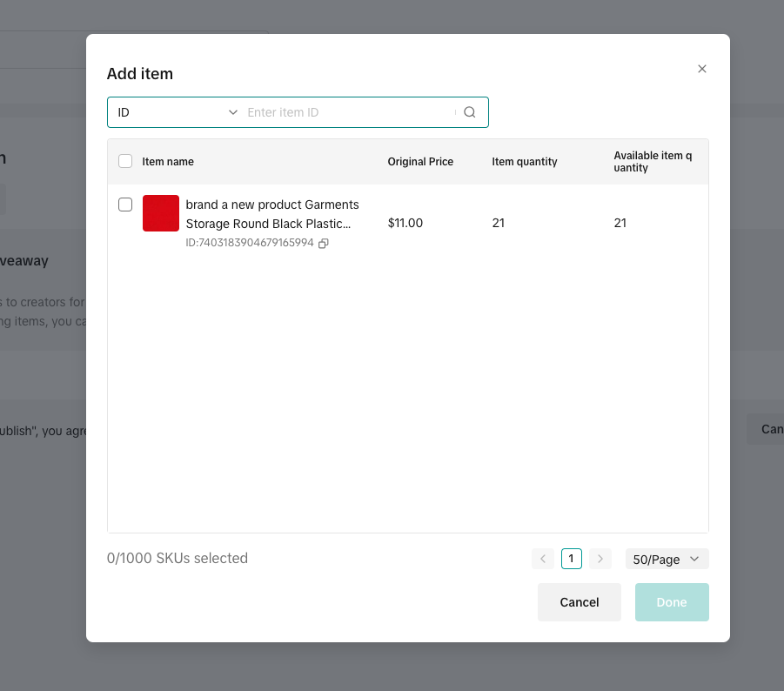Viewport: 784px width, 691px height.
Task: Click the Original Price column header
Action: point(420,162)
